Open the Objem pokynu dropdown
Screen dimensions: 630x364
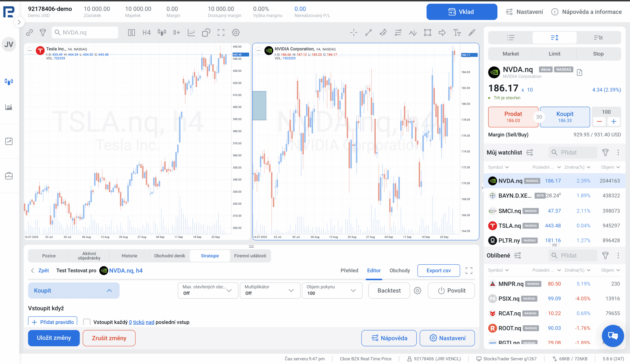[332, 290]
